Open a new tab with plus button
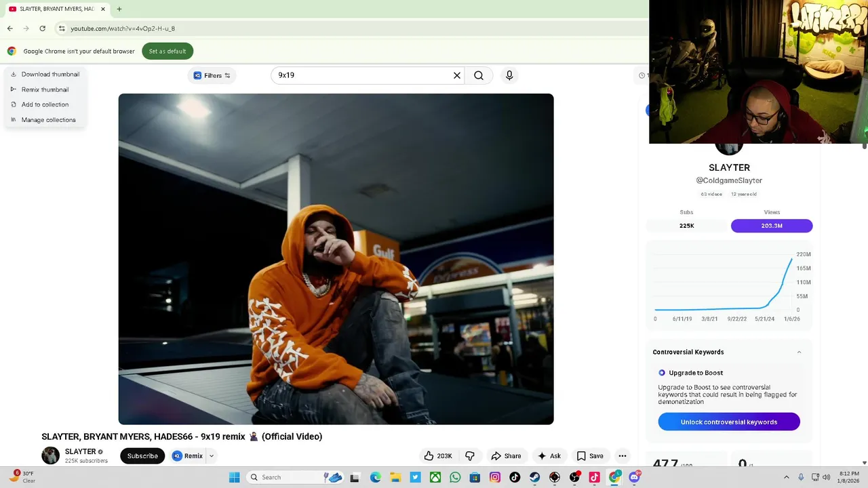The width and height of the screenshot is (868, 488). [x=119, y=9]
